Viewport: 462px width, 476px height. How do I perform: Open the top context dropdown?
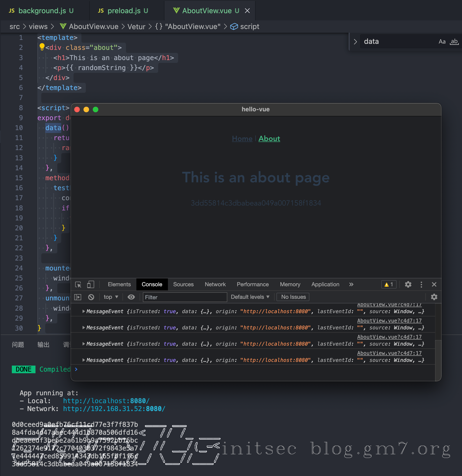pos(111,297)
